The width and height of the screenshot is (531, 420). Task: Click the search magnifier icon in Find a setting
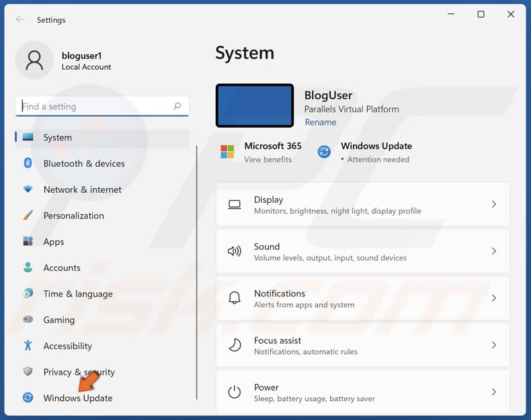(177, 106)
